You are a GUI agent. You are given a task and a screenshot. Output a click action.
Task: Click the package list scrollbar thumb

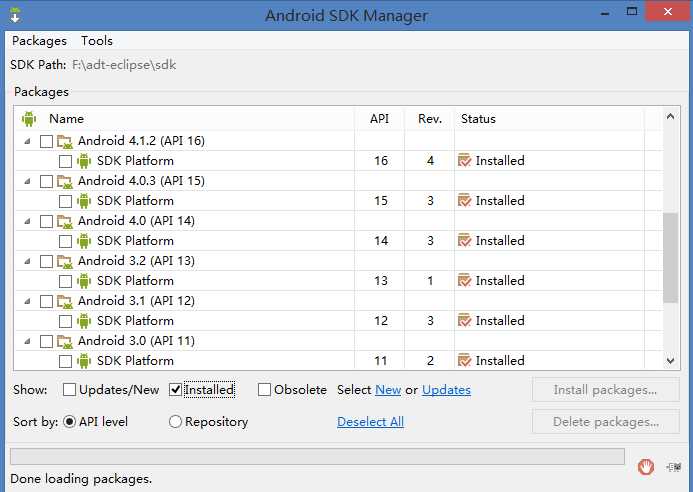670,258
